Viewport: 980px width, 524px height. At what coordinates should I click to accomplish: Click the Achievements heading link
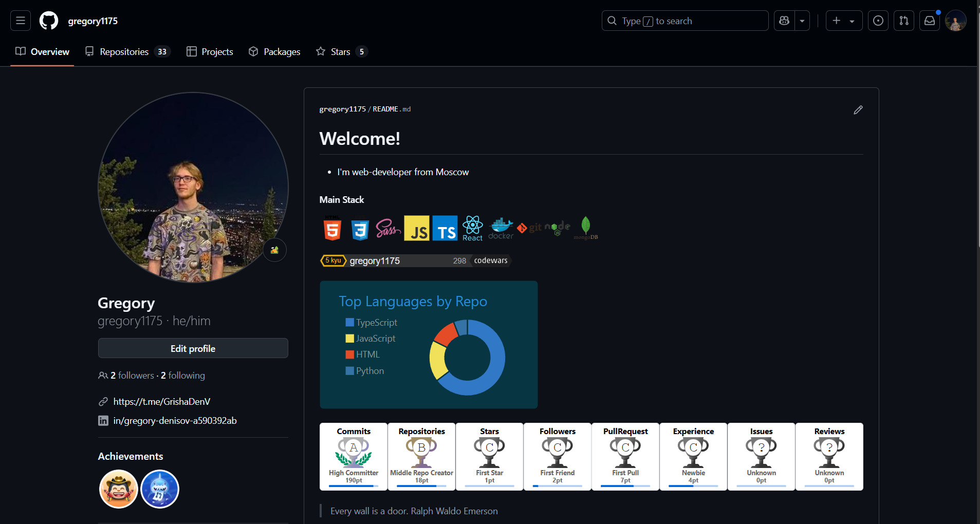point(131,456)
